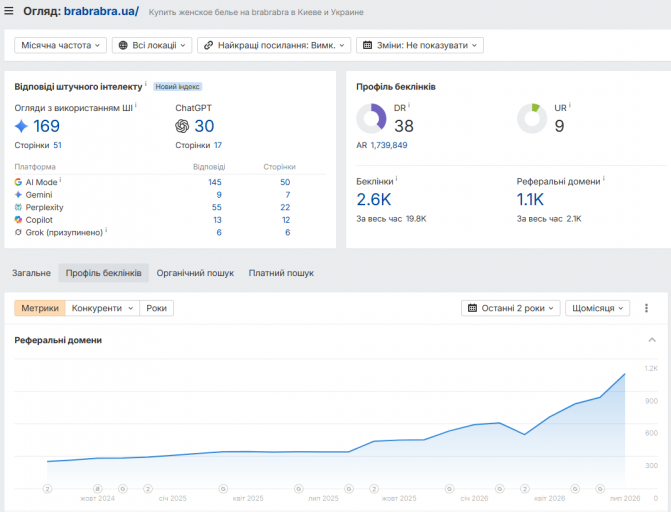671x512 pixels.
Task: Open the Конкуренти dropdown
Action: pyautogui.click(x=102, y=308)
